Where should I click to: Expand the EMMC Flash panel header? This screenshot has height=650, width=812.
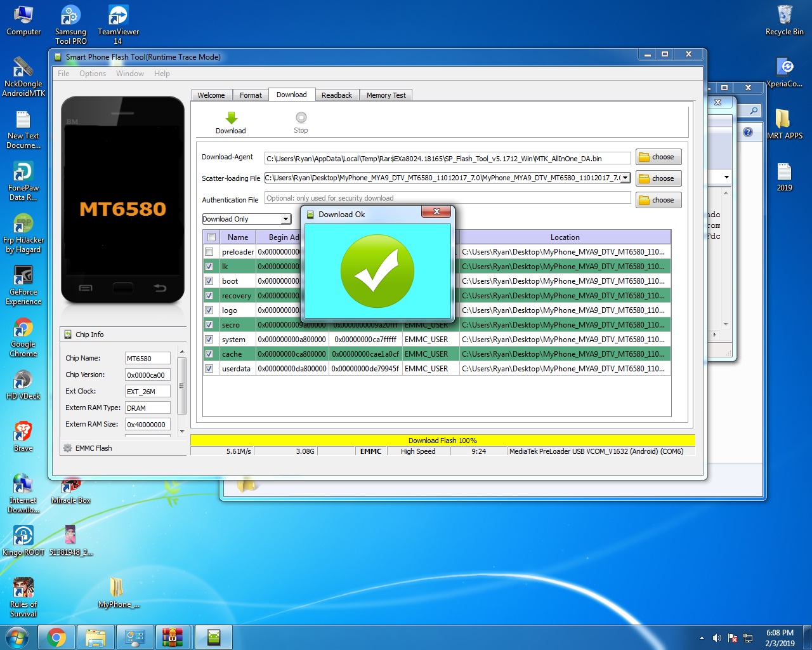[123, 448]
